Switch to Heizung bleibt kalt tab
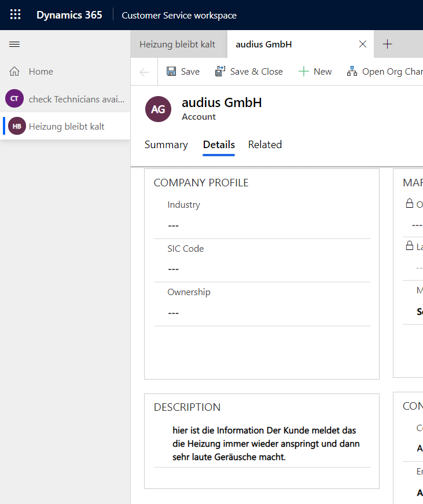The height and width of the screenshot is (504, 423). (x=177, y=45)
